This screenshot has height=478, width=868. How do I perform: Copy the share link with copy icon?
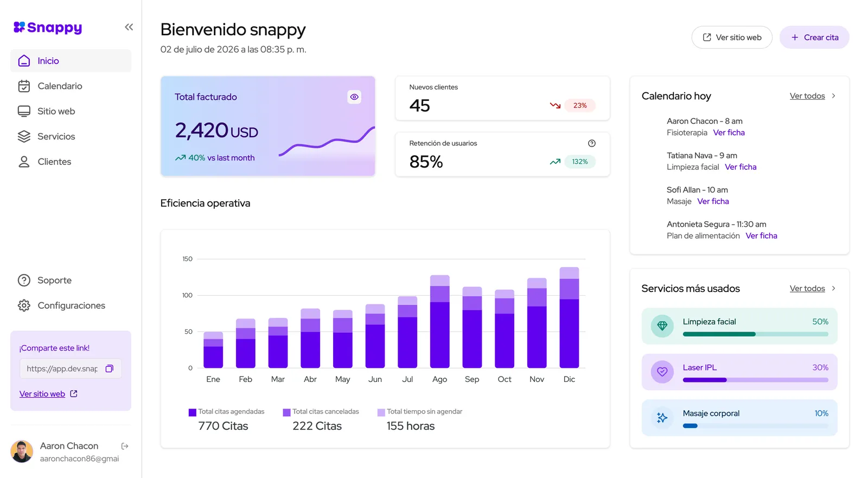(109, 368)
